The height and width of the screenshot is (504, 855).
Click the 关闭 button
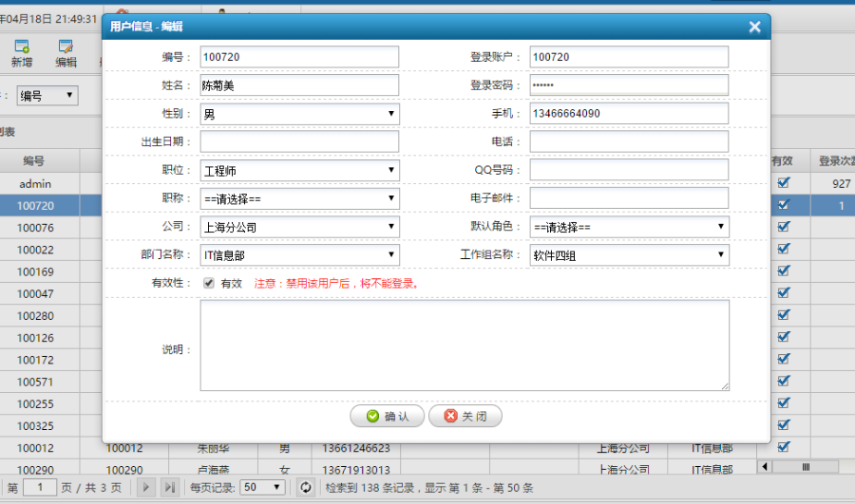(x=465, y=417)
